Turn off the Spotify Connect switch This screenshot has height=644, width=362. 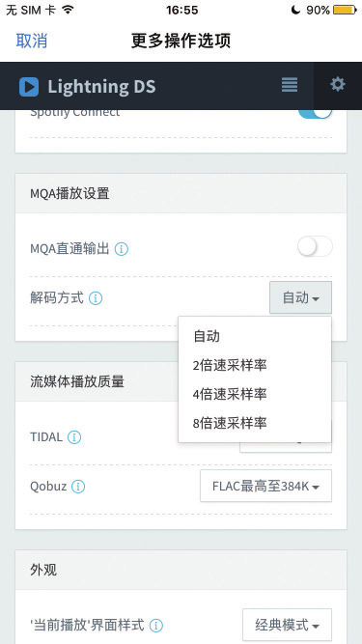tap(315, 113)
